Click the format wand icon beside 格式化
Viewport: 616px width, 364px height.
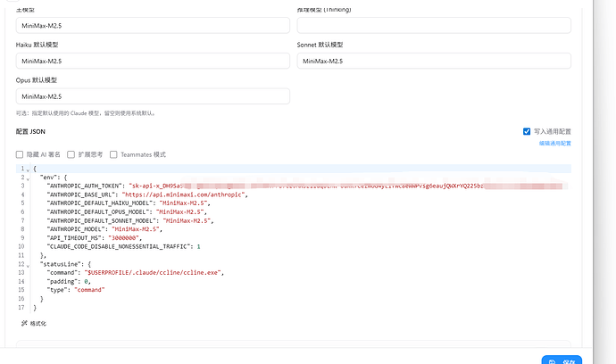pyautogui.click(x=24, y=323)
